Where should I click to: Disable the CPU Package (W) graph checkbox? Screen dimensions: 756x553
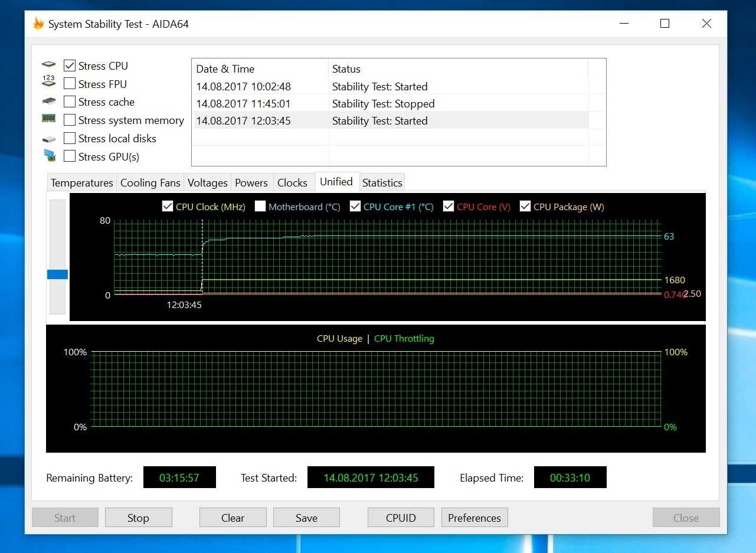pos(525,207)
